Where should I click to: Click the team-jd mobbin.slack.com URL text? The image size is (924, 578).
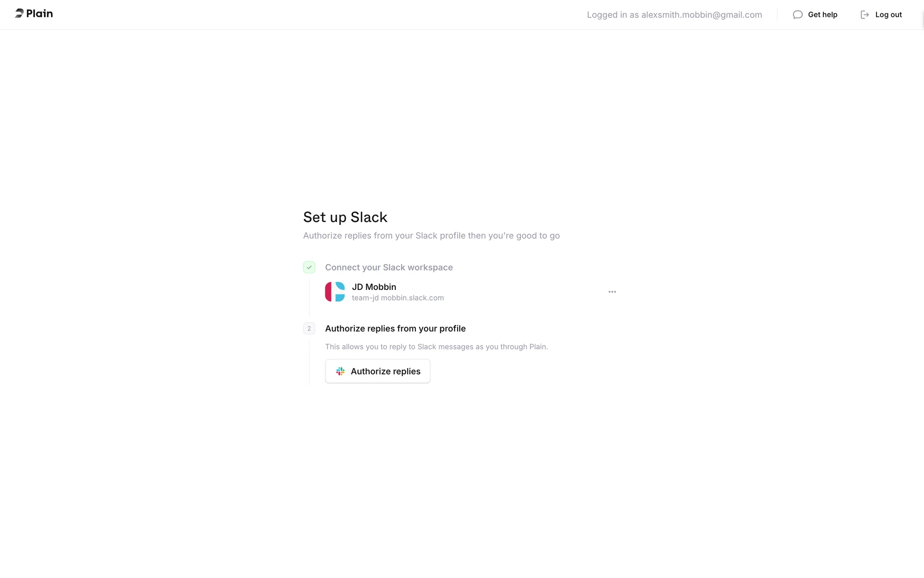tap(398, 298)
